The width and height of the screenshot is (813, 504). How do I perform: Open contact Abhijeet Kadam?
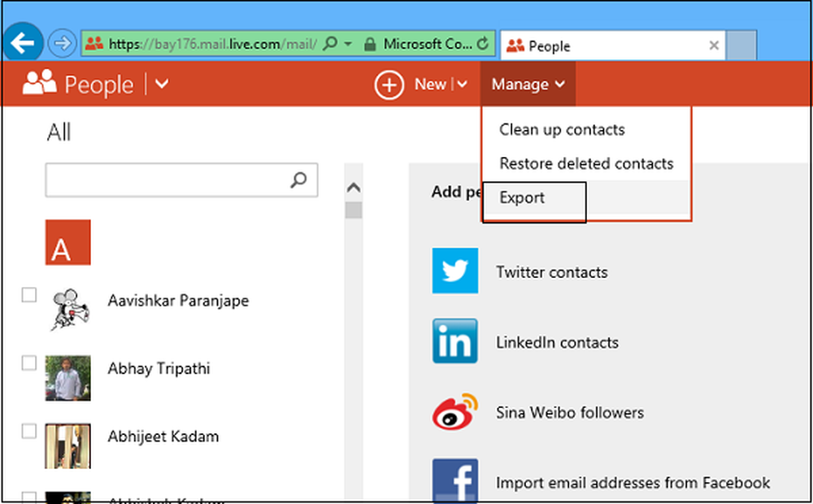click(x=163, y=437)
